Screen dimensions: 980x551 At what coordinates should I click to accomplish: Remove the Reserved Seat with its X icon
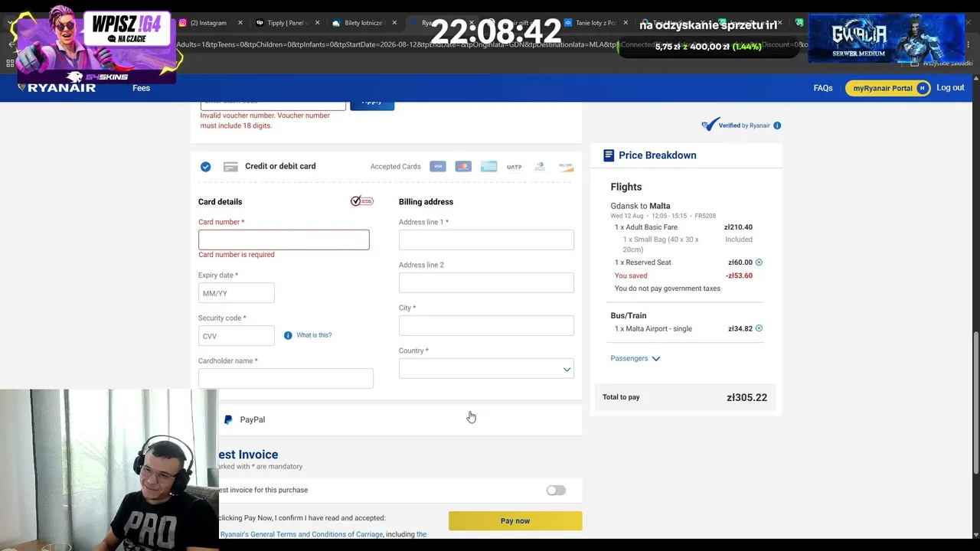[x=759, y=262]
